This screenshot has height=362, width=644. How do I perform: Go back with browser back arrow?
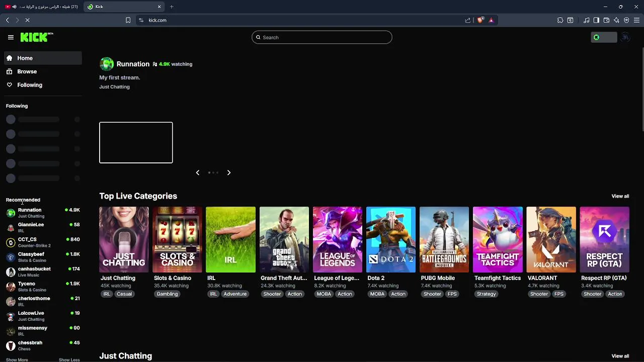point(8,20)
